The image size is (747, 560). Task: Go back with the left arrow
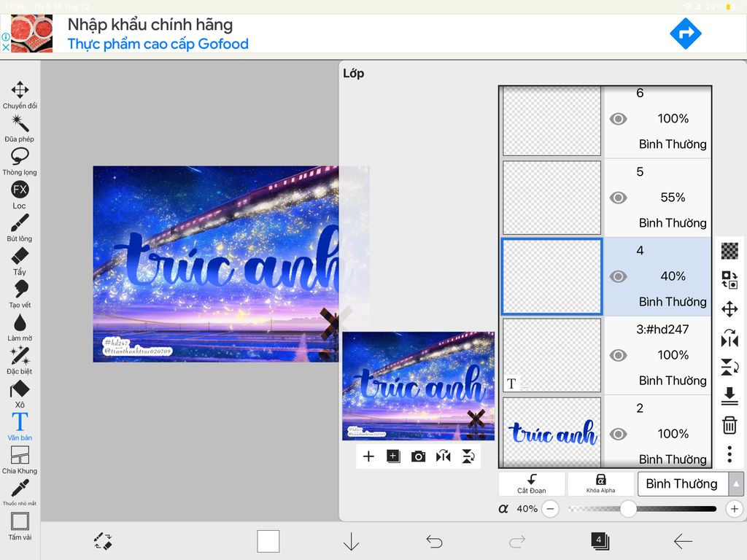(683, 542)
